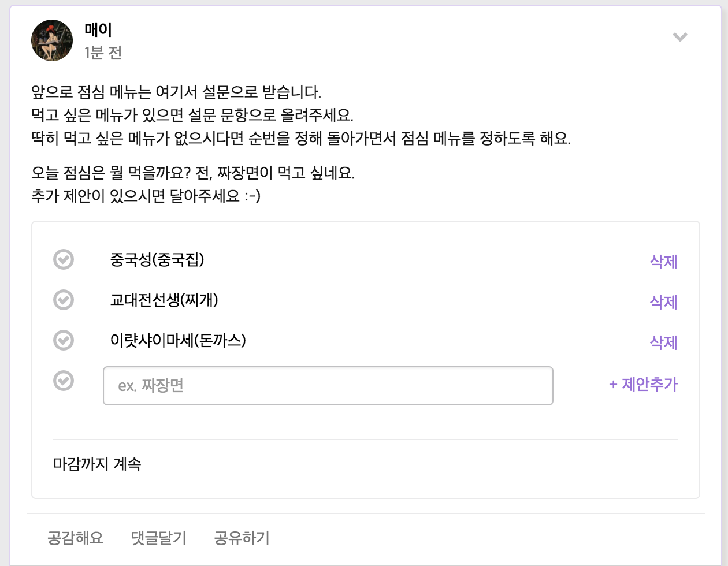
Task: Focus the 'ex. 짜장면' suggestion input field
Action: pyautogui.click(x=328, y=385)
